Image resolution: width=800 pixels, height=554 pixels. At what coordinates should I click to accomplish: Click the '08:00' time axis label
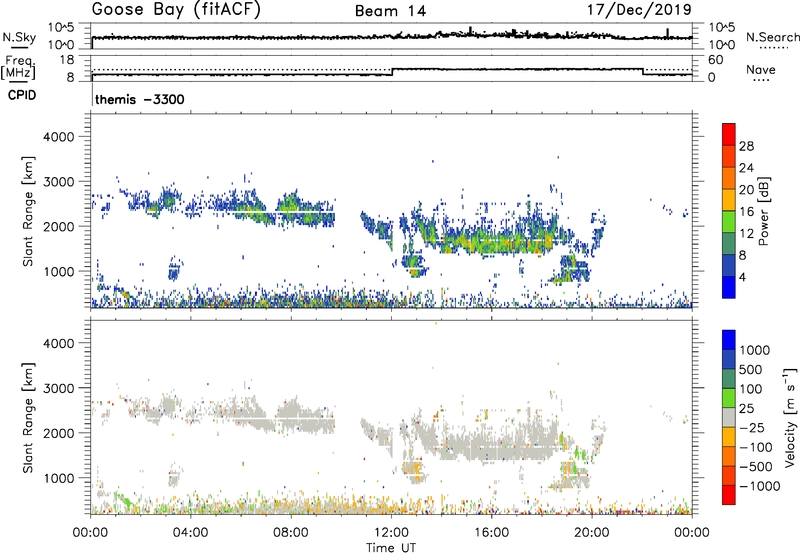pyautogui.click(x=291, y=533)
